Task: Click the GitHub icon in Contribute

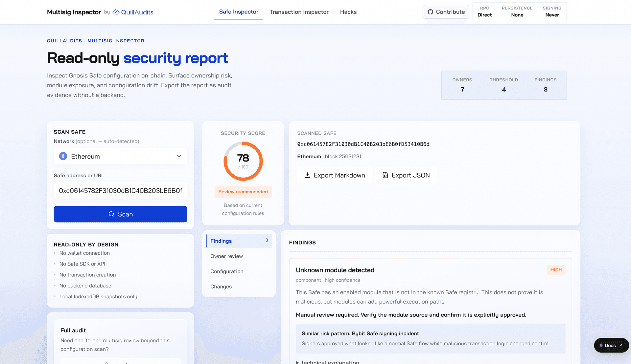Action: tap(430, 12)
